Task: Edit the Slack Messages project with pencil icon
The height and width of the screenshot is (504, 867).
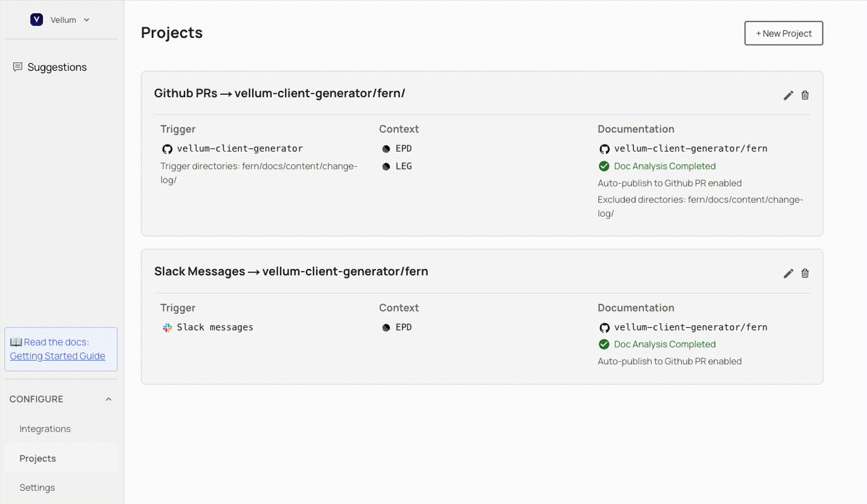Action: tap(788, 273)
